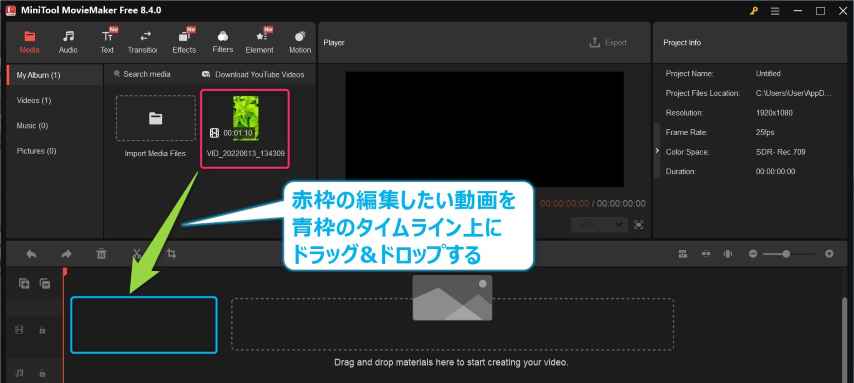Click the video track film icon
This screenshot has height=383, width=854.
pos(20,330)
